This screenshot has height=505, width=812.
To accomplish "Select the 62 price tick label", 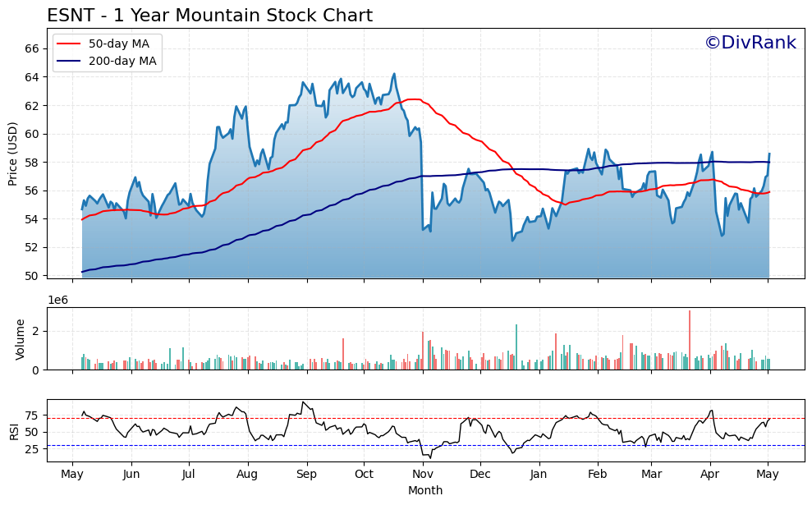I will [x=32, y=106].
